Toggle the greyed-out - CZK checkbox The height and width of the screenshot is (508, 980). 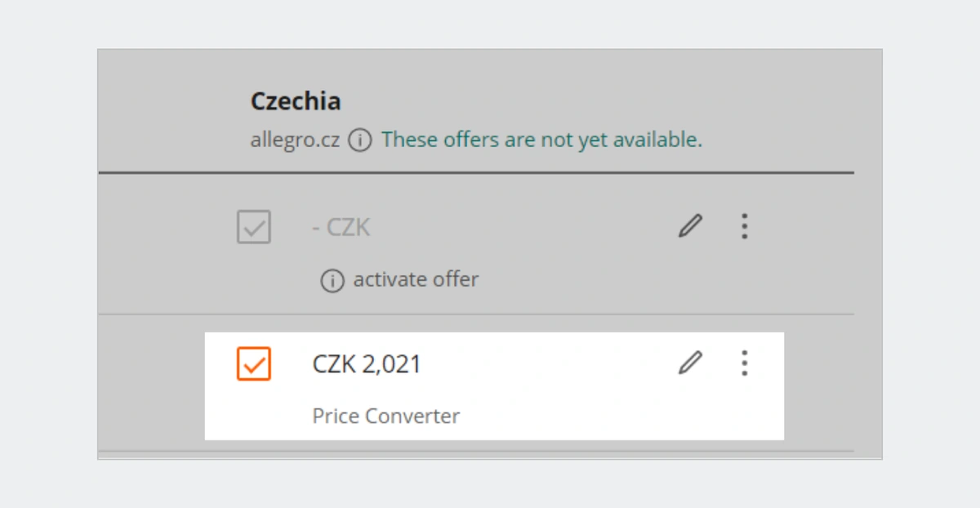[254, 227]
